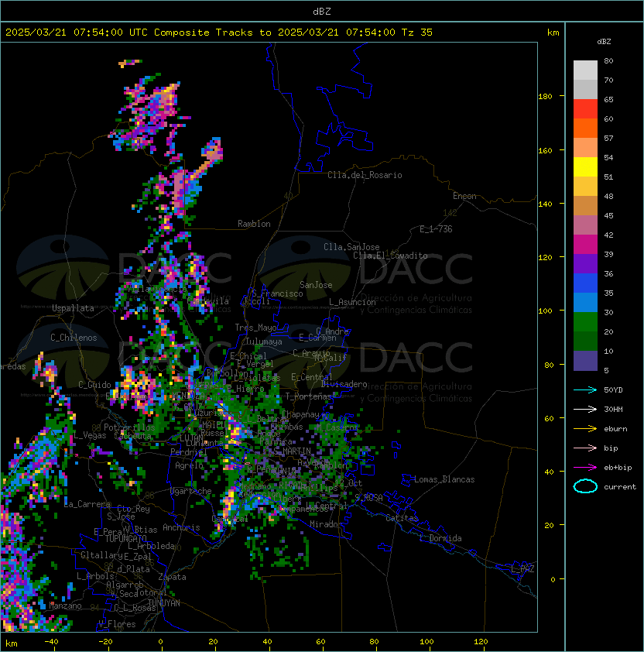Click the cyan 'current' ellipse legend symbol
Screen dimensions: 644x652
coord(585,486)
